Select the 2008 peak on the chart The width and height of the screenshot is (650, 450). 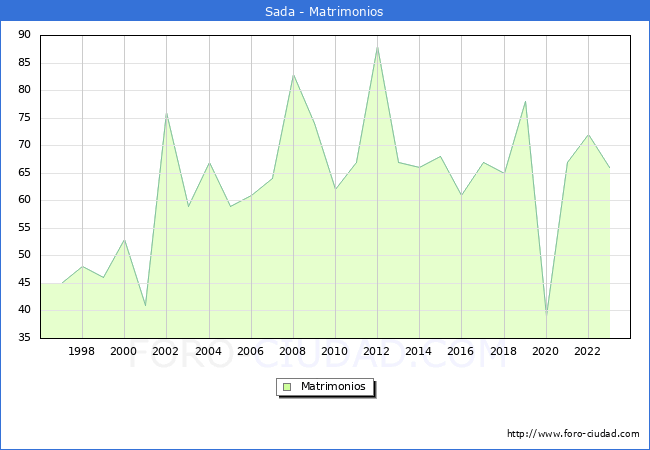coord(293,75)
